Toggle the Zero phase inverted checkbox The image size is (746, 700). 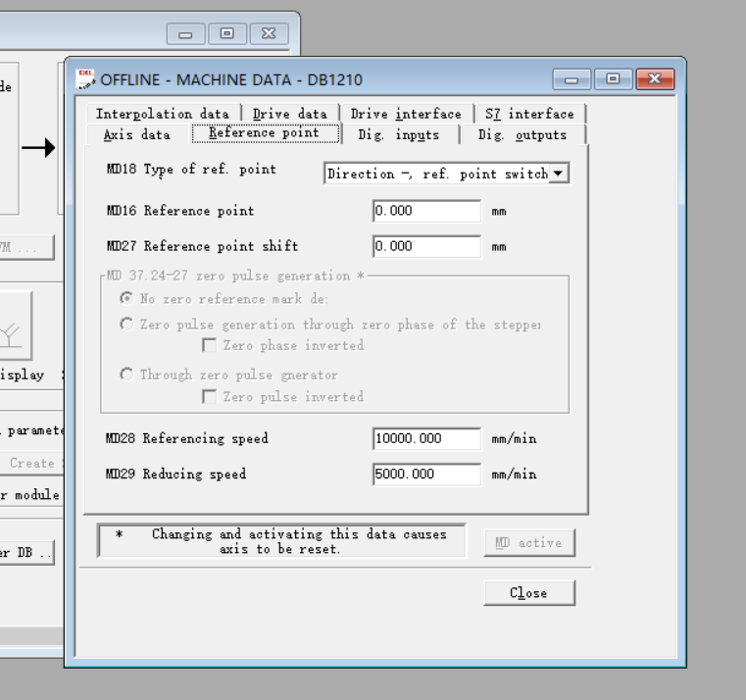coord(209,345)
